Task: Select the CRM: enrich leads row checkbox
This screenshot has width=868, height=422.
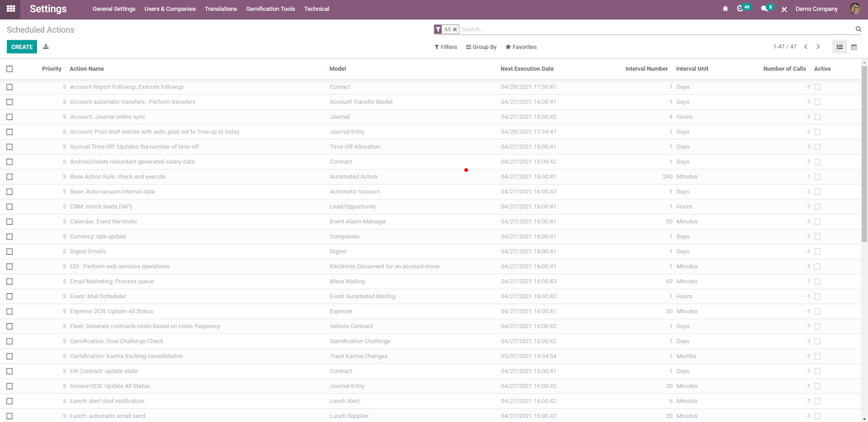Action: pyautogui.click(x=9, y=206)
